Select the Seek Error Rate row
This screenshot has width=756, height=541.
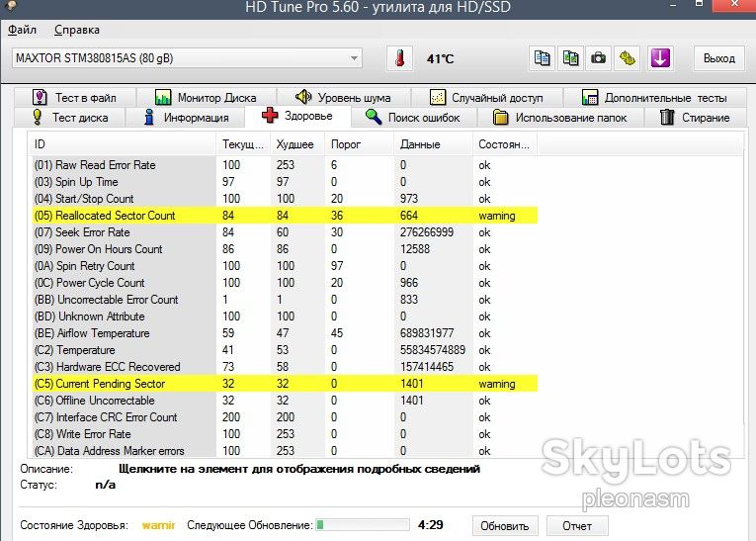click(283, 232)
